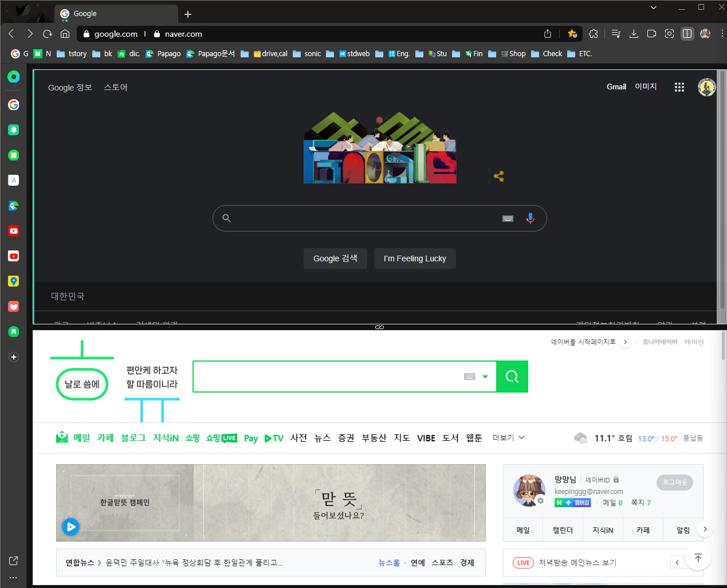Click previous arrow next to 저녁방송 메인뉴스
This screenshot has height=588, width=727.
677,562
